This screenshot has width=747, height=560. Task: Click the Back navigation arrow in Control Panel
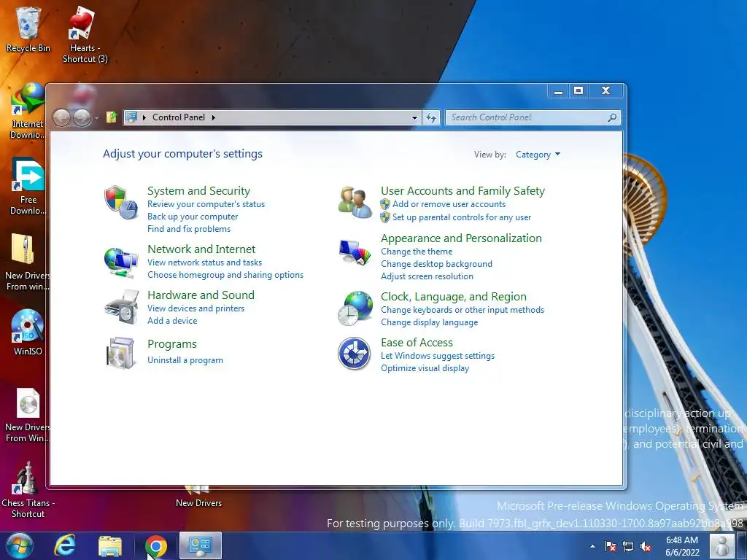(61, 117)
